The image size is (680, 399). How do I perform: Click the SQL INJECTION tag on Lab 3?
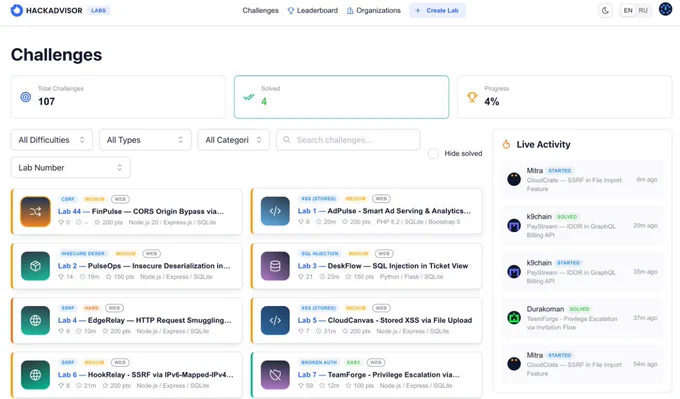click(x=320, y=253)
